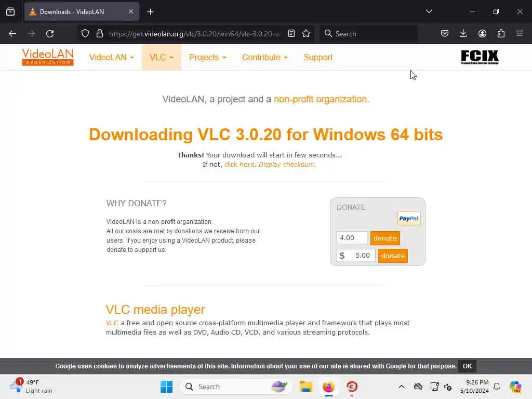This screenshot has height=399, width=532.
Task: Click the Windows taskbar Search box
Action: 236,387
